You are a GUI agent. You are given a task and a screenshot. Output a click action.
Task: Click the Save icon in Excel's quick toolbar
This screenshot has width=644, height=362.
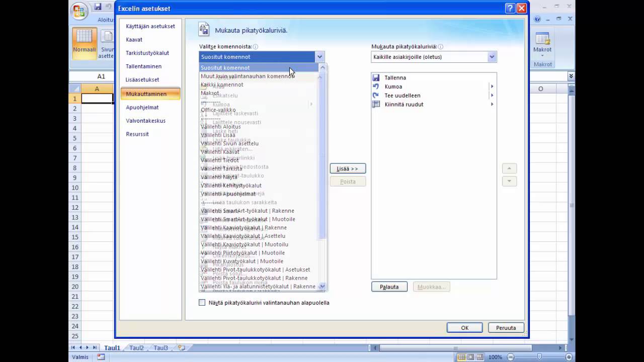(98, 7)
